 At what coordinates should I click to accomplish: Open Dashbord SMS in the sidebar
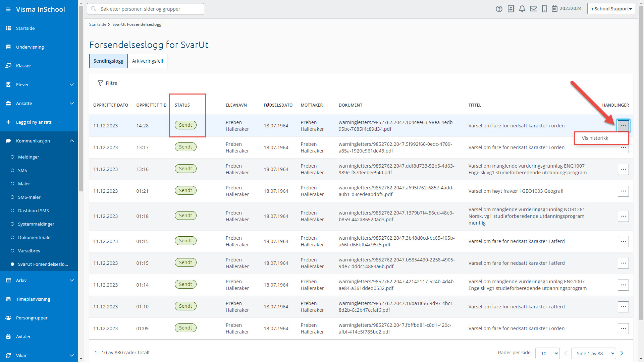coord(34,210)
